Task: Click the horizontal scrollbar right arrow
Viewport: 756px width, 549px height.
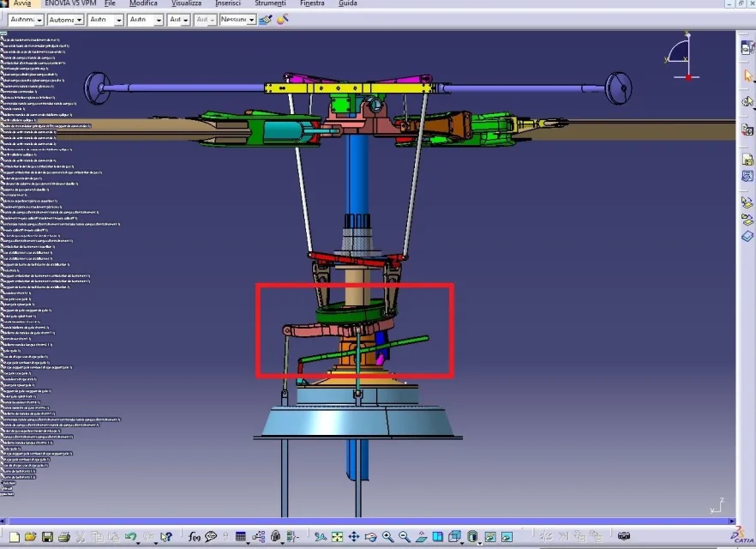Action: (x=732, y=521)
